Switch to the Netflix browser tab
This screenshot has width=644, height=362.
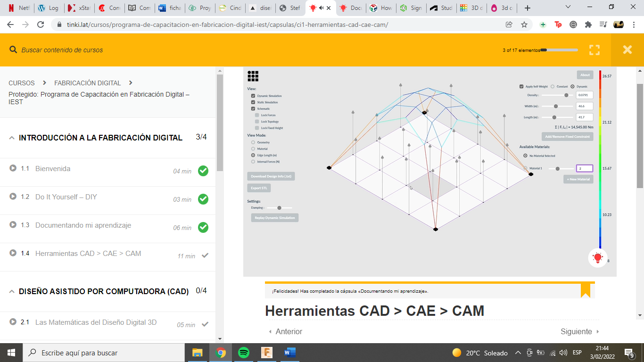18,8
